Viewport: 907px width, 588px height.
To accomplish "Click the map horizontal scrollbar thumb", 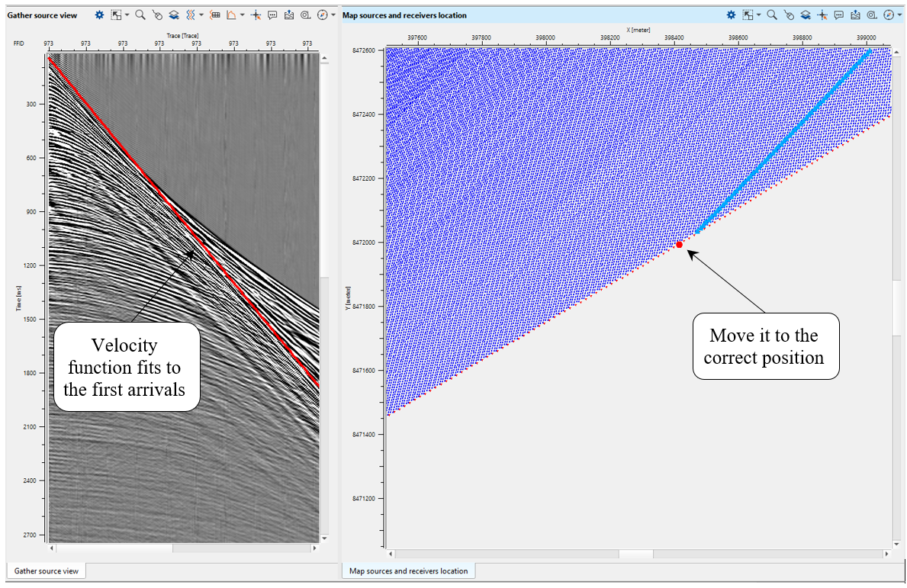I will (635, 554).
